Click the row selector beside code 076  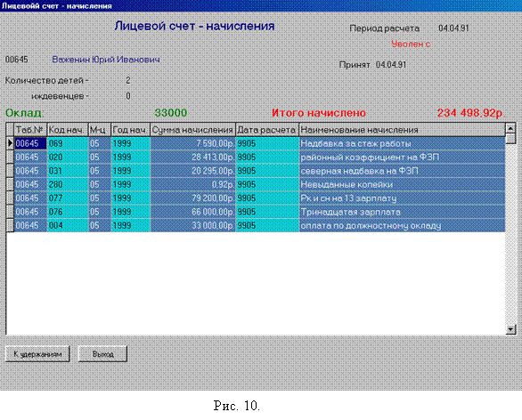click(x=10, y=212)
